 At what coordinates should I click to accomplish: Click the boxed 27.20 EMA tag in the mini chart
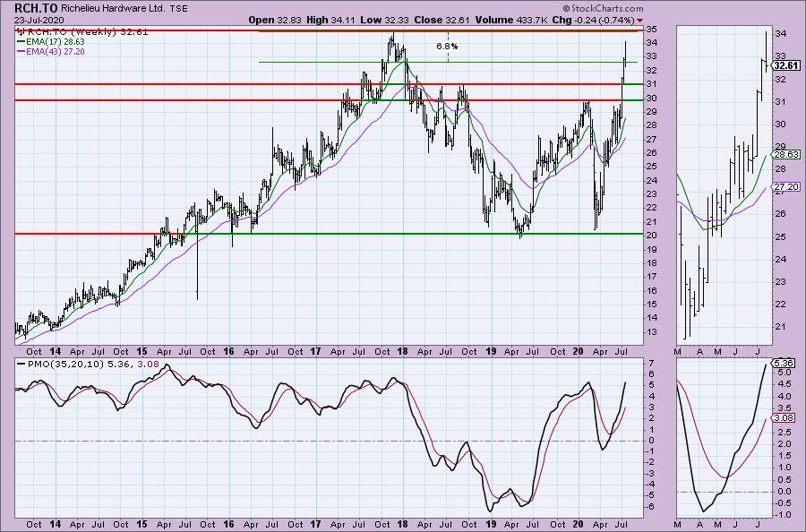786,187
